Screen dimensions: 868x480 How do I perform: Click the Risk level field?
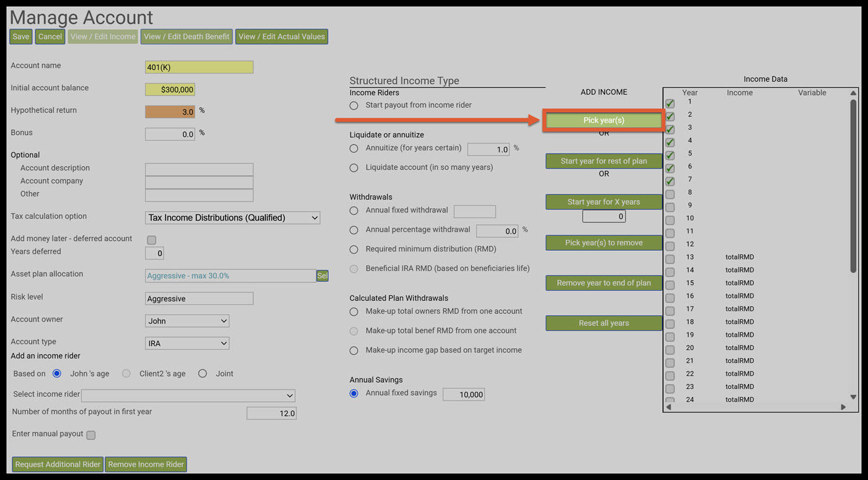(x=199, y=299)
